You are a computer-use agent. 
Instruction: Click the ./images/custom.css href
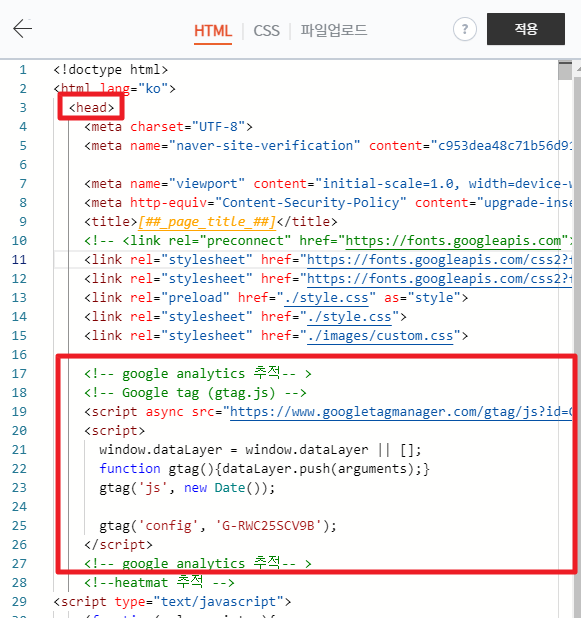[x=380, y=336]
